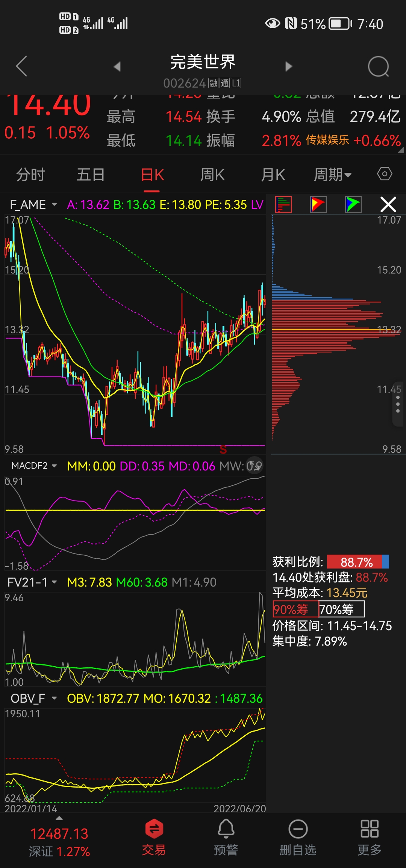Tap the M60: 3.68 reading

pos(142,582)
